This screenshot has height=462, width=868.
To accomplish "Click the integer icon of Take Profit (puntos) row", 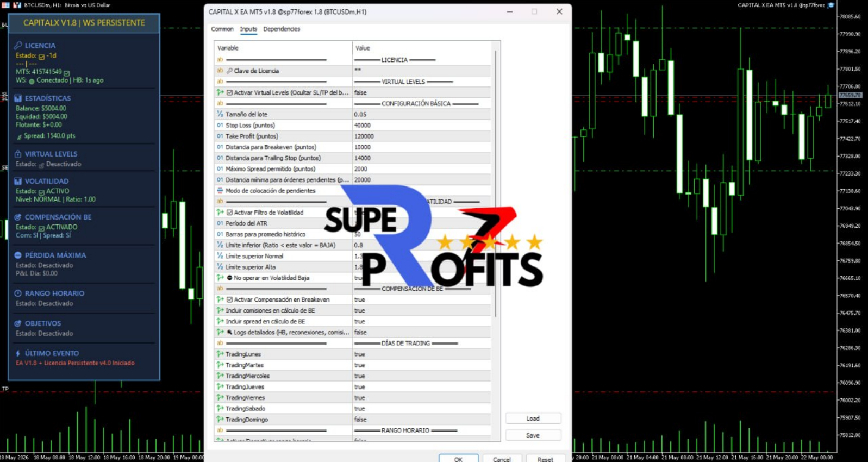I will (220, 136).
